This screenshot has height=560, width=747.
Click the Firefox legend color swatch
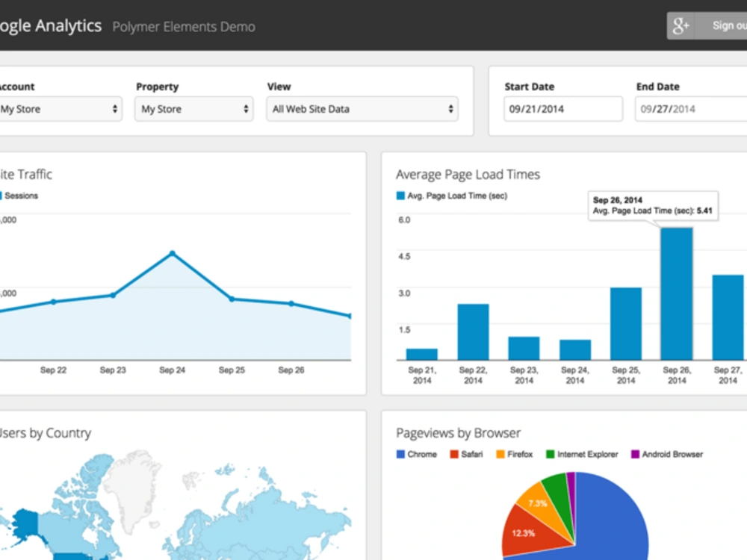(500, 454)
